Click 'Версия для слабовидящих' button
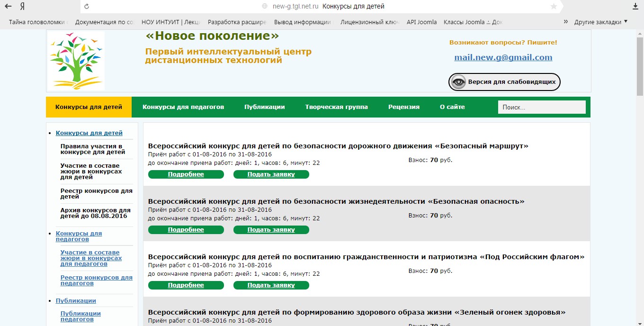Image resolution: width=644 pixels, height=326 pixels. point(504,82)
